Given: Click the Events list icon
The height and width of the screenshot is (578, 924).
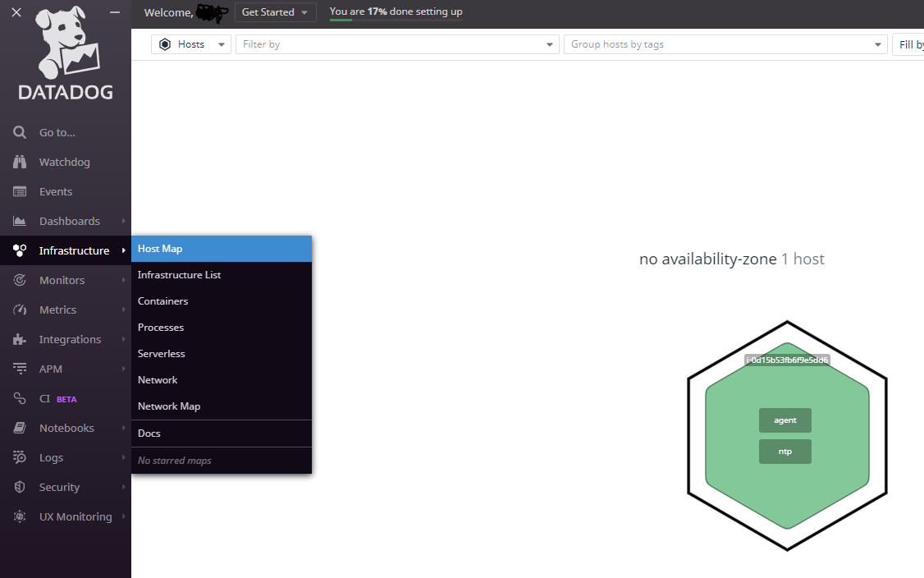Looking at the screenshot, I should pyautogui.click(x=20, y=191).
